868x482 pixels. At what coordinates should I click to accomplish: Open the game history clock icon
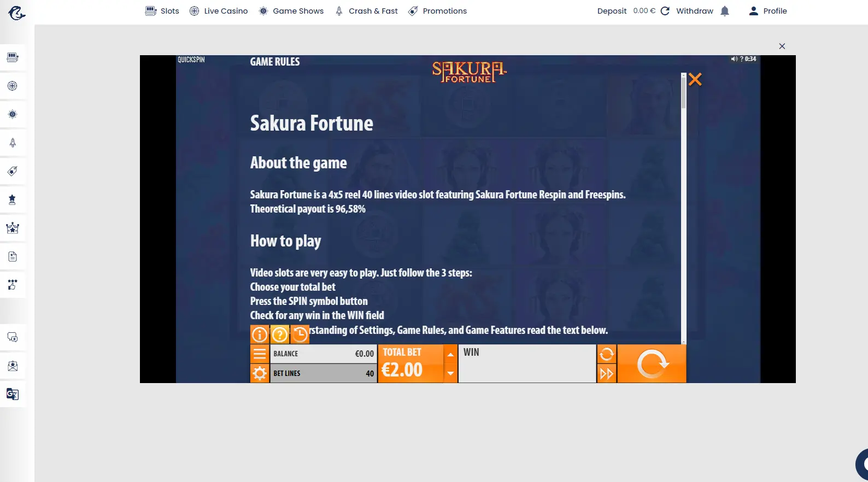[x=300, y=334]
